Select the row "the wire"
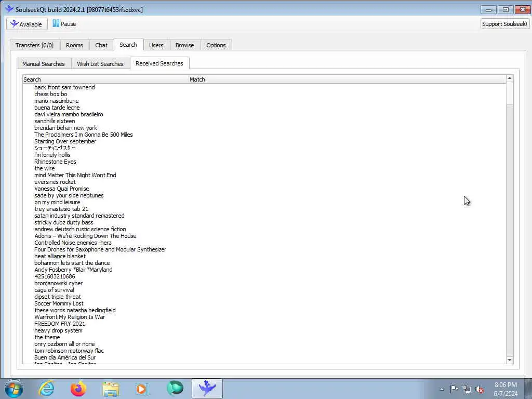This screenshot has height=399, width=532. point(45,168)
